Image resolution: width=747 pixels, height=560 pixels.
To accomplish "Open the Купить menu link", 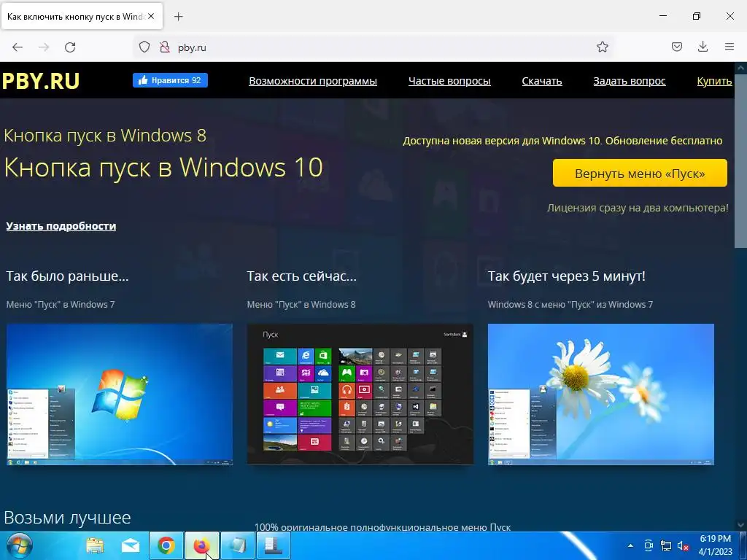I will tap(714, 81).
